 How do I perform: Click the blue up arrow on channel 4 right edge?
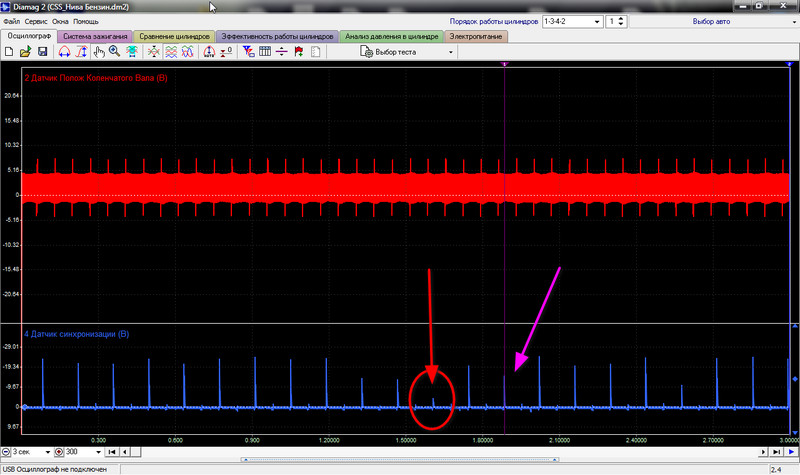point(794,327)
